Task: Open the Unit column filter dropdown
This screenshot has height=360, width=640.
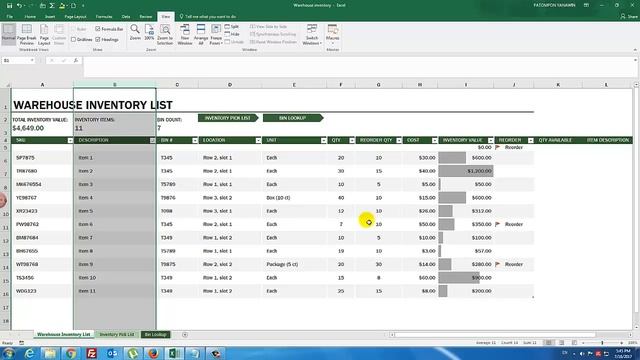Action: 323,140
